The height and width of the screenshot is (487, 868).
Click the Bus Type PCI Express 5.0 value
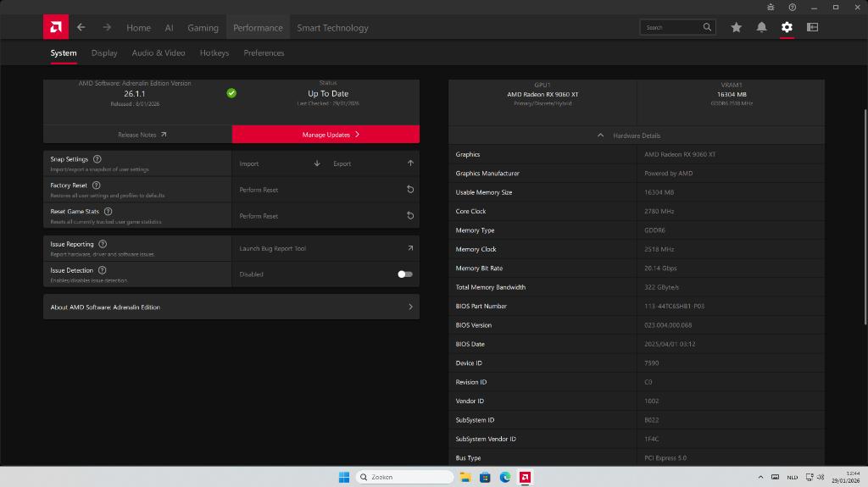(665, 458)
